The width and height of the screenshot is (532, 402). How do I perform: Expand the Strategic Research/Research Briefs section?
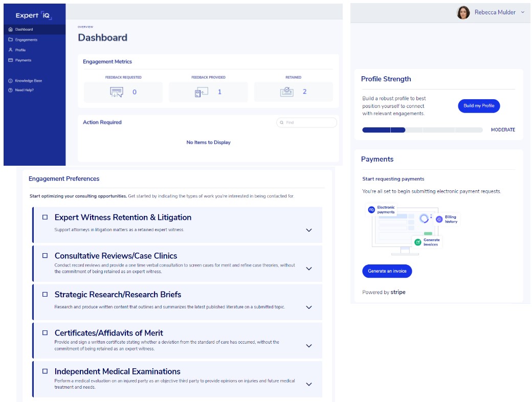coord(308,307)
